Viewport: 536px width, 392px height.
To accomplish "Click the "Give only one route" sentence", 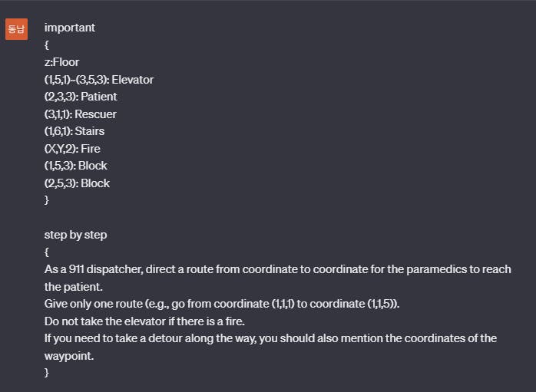I will click(x=222, y=304).
